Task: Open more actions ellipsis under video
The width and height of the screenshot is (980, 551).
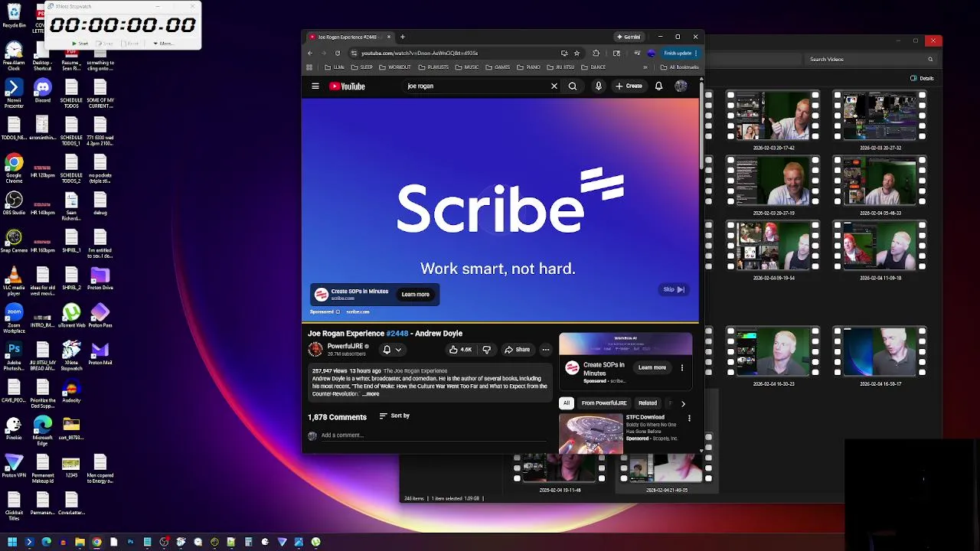Action: [x=546, y=350]
